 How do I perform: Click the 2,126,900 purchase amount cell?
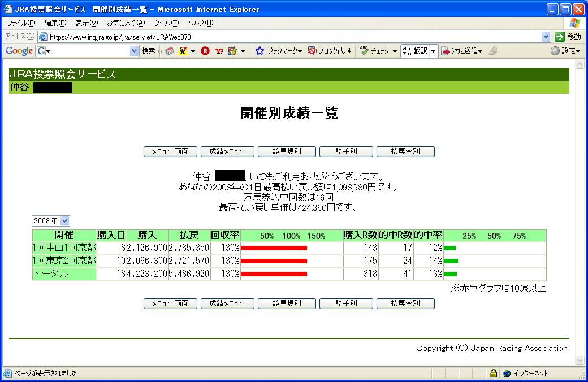point(148,248)
